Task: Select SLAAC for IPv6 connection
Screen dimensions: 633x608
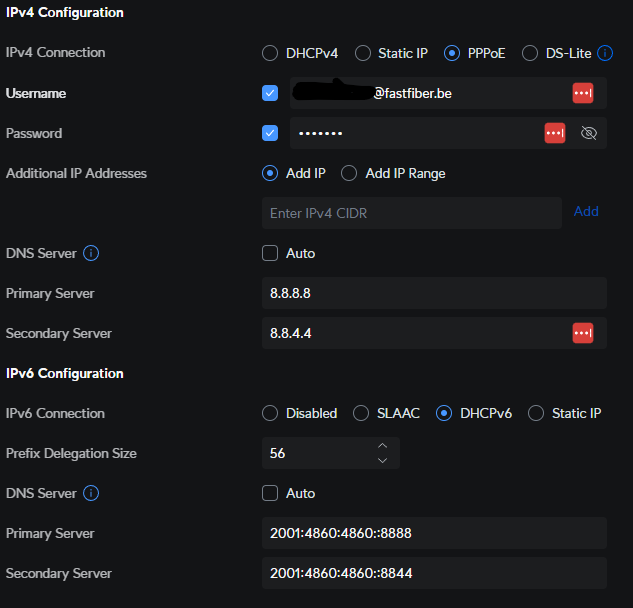Action: point(361,413)
